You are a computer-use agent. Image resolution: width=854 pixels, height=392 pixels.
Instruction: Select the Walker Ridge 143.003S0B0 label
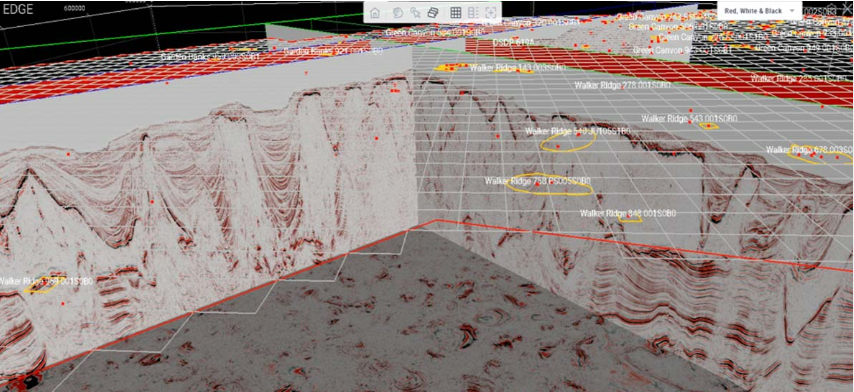pyautogui.click(x=517, y=68)
